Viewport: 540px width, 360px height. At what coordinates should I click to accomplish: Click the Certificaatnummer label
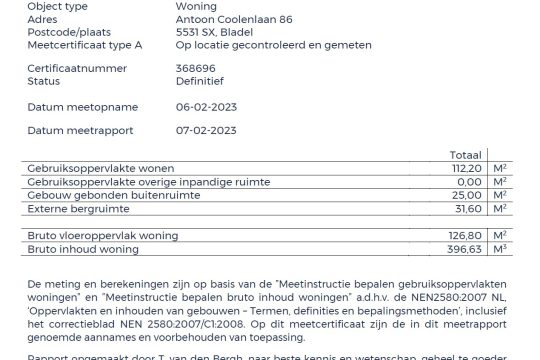point(77,68)
